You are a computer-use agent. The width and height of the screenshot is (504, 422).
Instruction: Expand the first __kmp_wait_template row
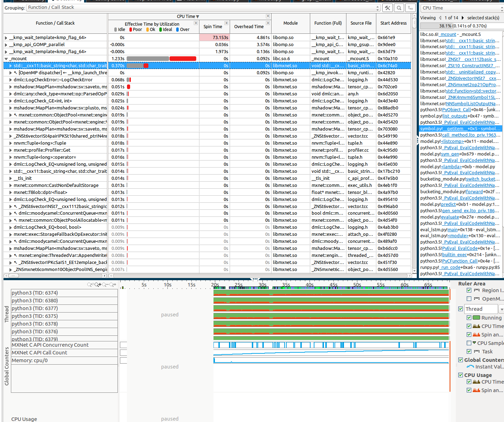click(6, 38)
